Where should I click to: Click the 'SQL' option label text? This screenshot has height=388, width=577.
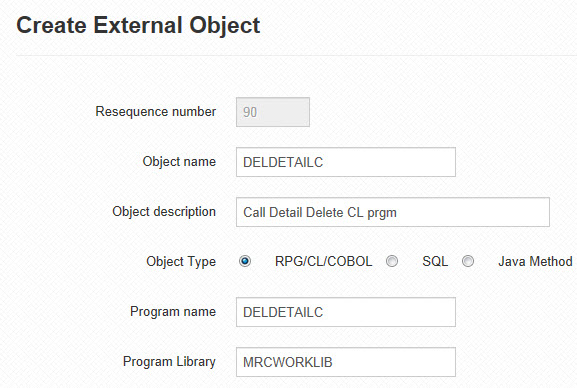[x=435, y=261]
